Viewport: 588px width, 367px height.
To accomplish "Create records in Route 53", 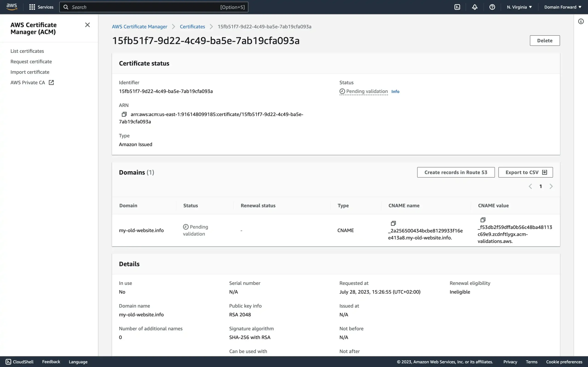I will (x=455, y=172).
